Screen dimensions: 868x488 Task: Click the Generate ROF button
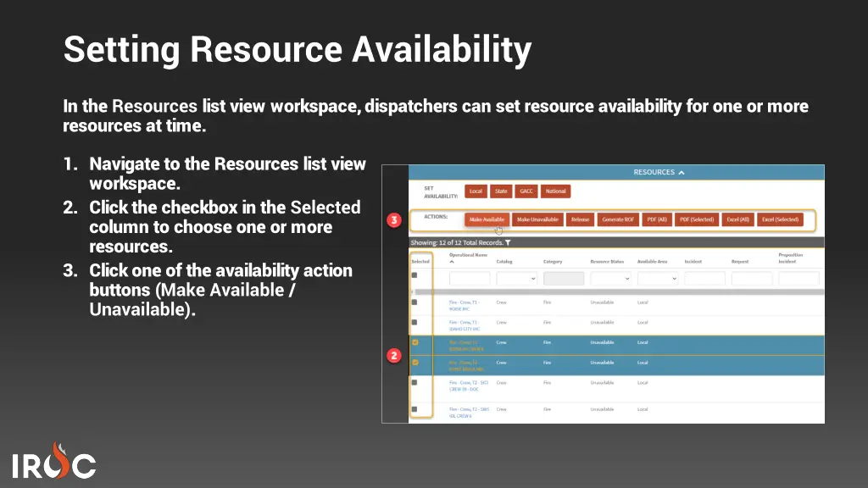click(x=618, y=219)
